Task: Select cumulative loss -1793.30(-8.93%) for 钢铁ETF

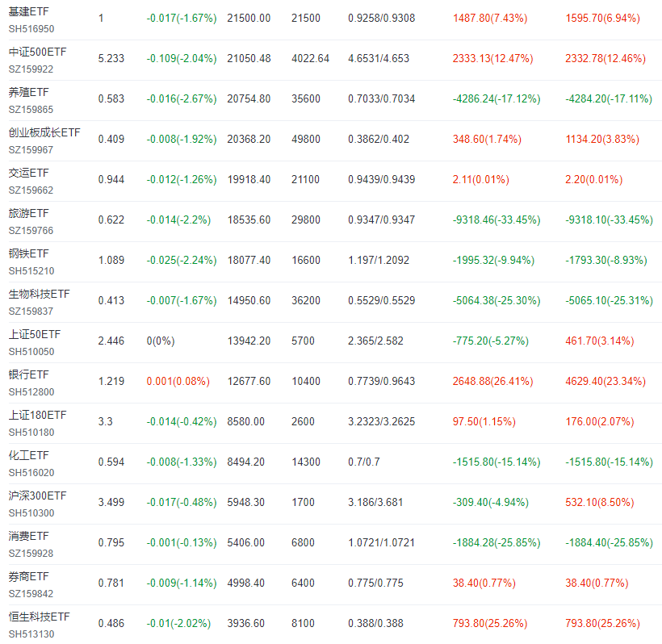Action: (606, 260)
